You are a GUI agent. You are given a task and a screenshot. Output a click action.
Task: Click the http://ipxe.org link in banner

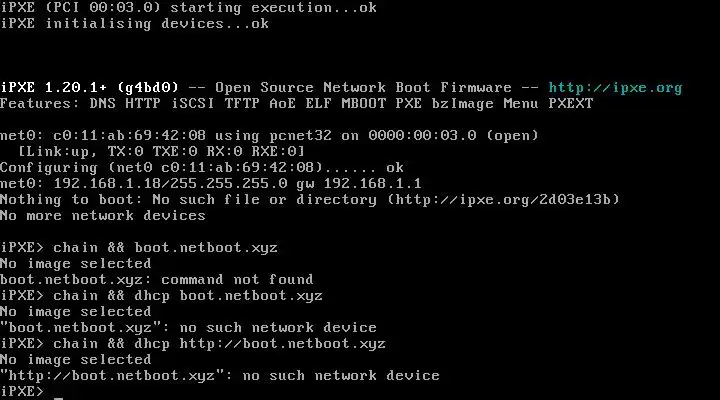coord(615,87)
